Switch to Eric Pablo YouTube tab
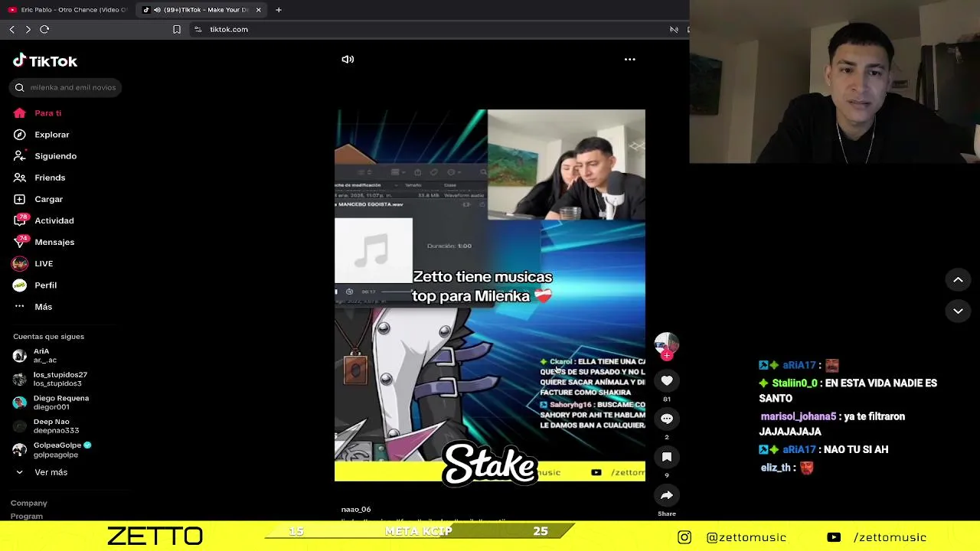The image size is (980, 551). click(67, 10)
